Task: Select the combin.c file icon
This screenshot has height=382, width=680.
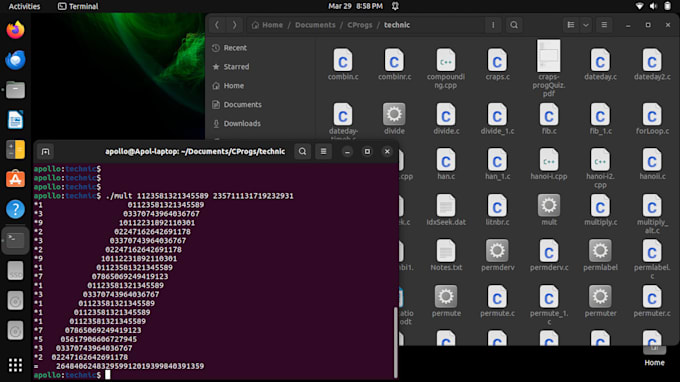Action: click(x=343, y=60)
